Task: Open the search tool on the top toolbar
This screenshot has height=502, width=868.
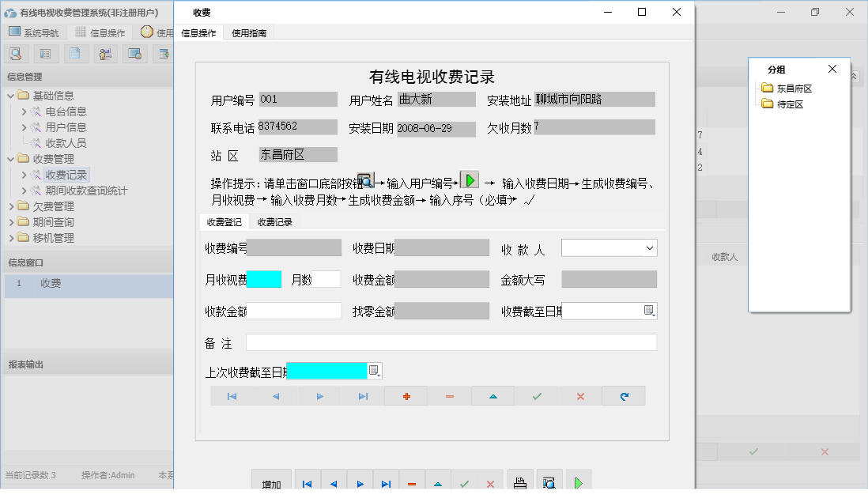Action: [x=16, y=53]
